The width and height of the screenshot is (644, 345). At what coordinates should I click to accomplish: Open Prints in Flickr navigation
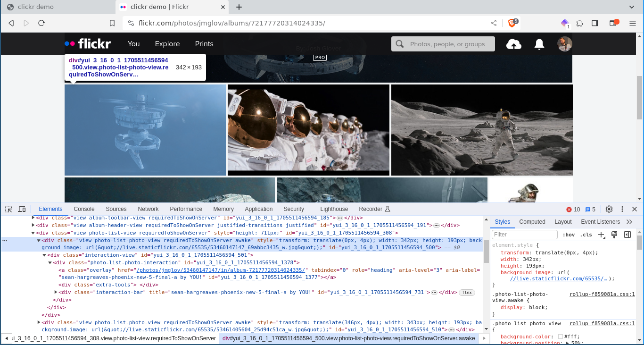tap(204, 44)
